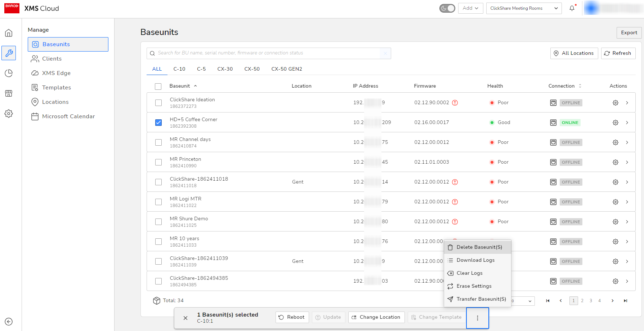The height and width of the screenshot is (331, 644).
Task: Select all baseunits with header checkbox
Action: [x=158, y=86]
